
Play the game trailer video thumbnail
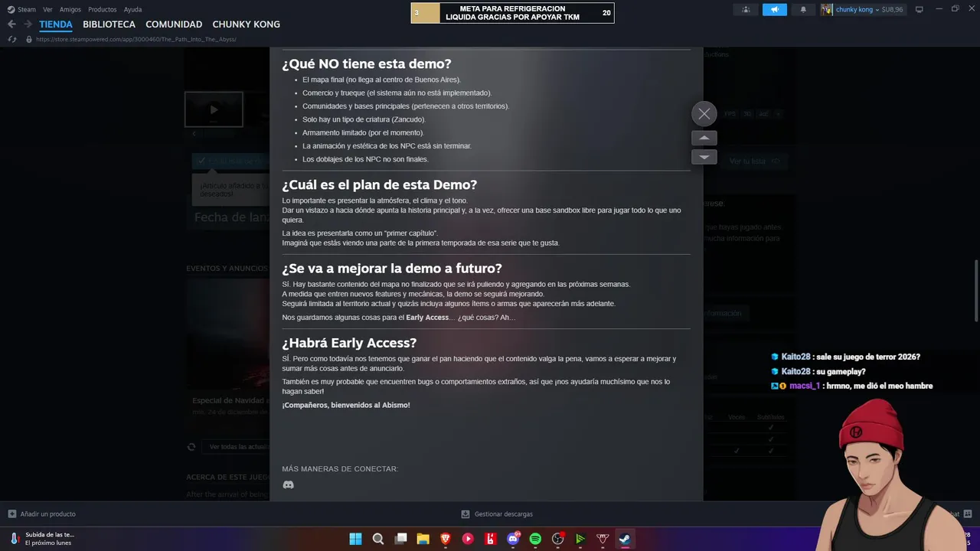[214, 109]
